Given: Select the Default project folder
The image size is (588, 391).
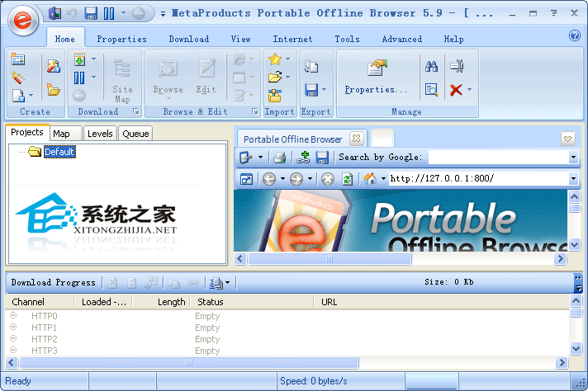Looking at the screenshot, I should tap(59, 152).
